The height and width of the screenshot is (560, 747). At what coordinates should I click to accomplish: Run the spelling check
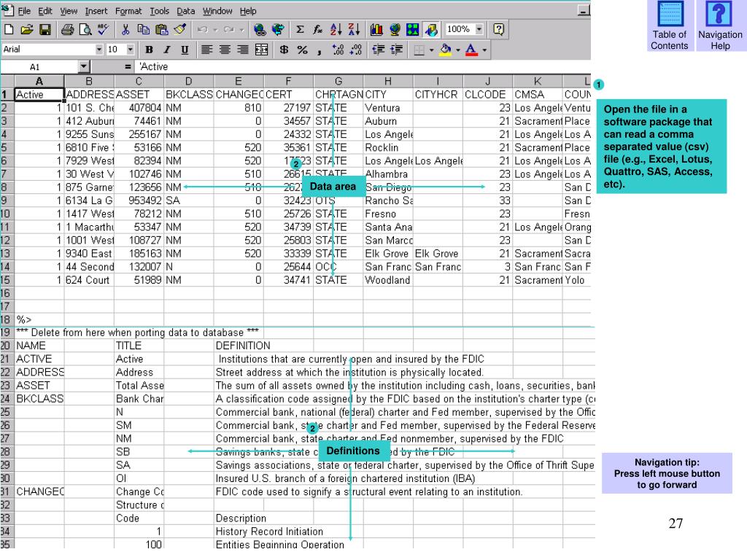click(103, 29)
